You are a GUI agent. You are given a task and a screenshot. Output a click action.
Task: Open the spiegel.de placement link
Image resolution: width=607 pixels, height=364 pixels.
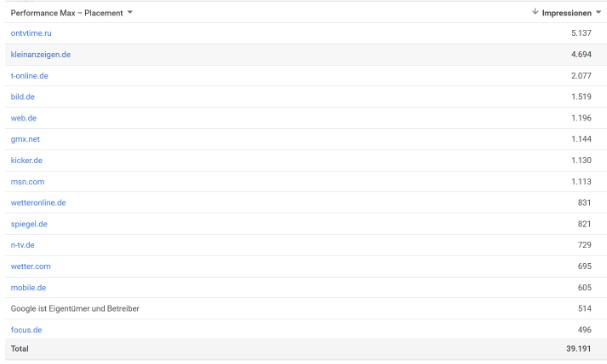[29, 224]
